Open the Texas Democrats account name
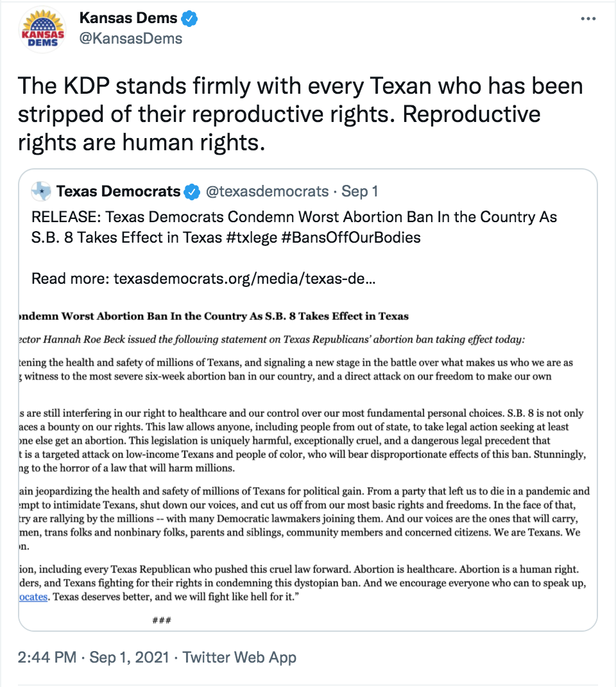 (x=119, y=191)
